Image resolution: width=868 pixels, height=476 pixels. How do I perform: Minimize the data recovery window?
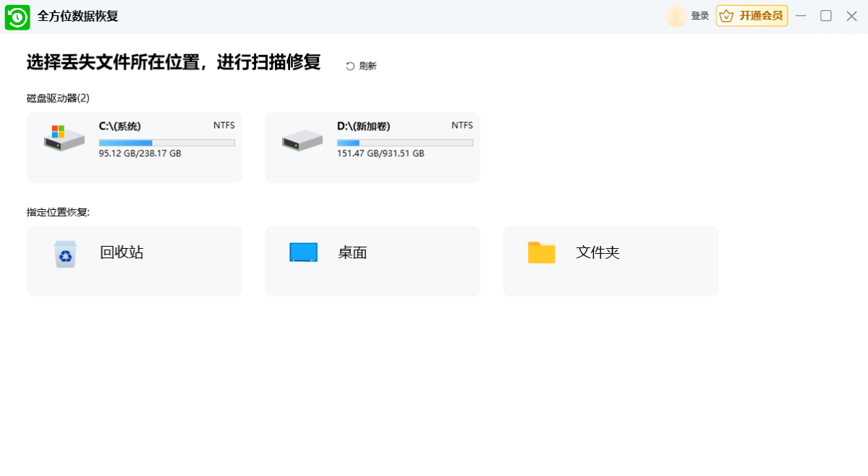coord(801,16)
